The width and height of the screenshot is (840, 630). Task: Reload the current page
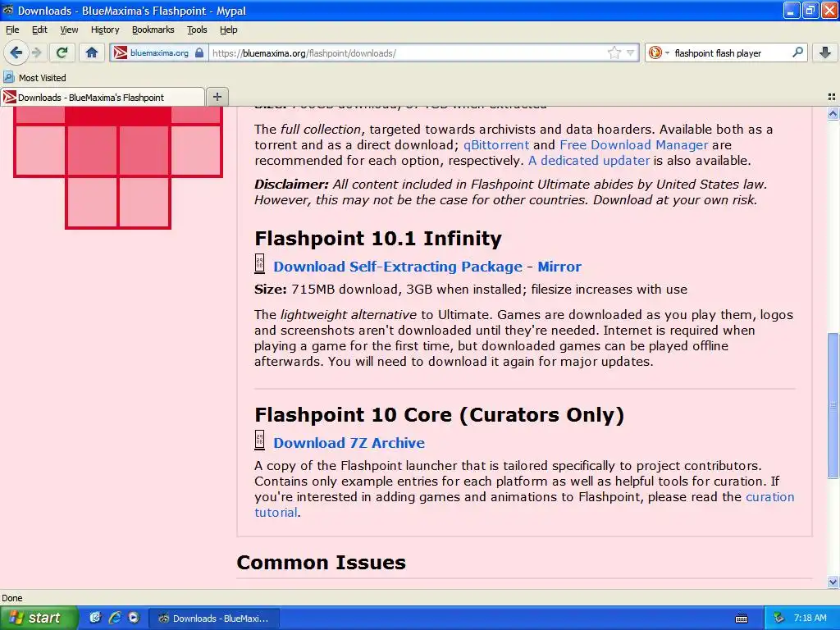click(x=62, y=52)
